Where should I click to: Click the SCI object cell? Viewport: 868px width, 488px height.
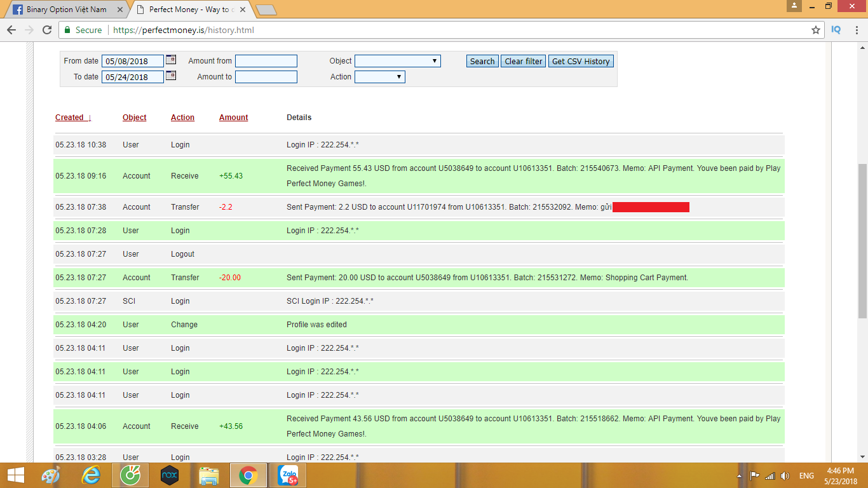[x=129, y=301]
